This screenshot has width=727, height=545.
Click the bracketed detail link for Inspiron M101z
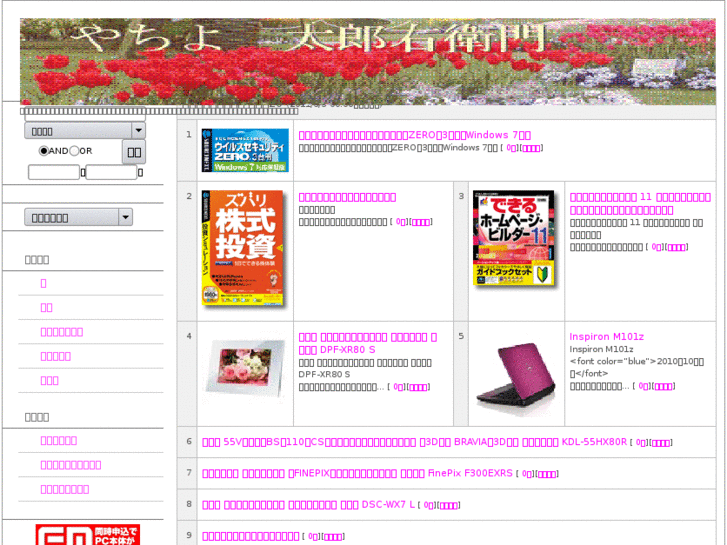(x=663, y=386)
